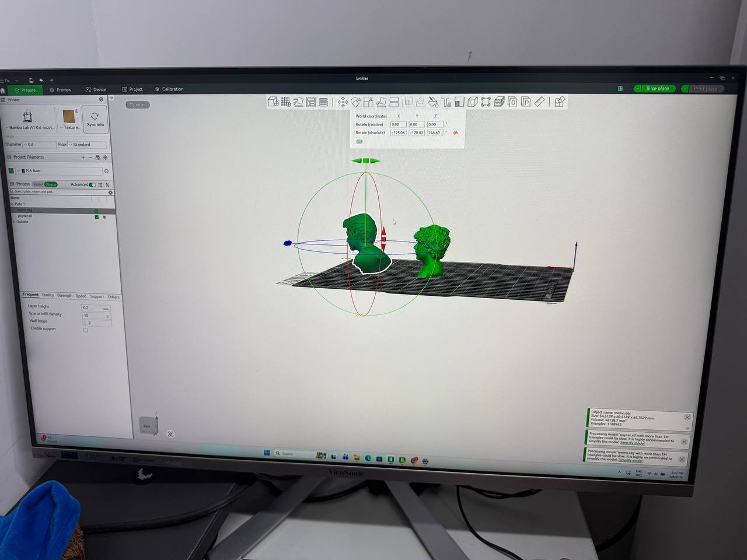The image size is (747, 560).
Task: Check the Enable support box
Action: 85,330
